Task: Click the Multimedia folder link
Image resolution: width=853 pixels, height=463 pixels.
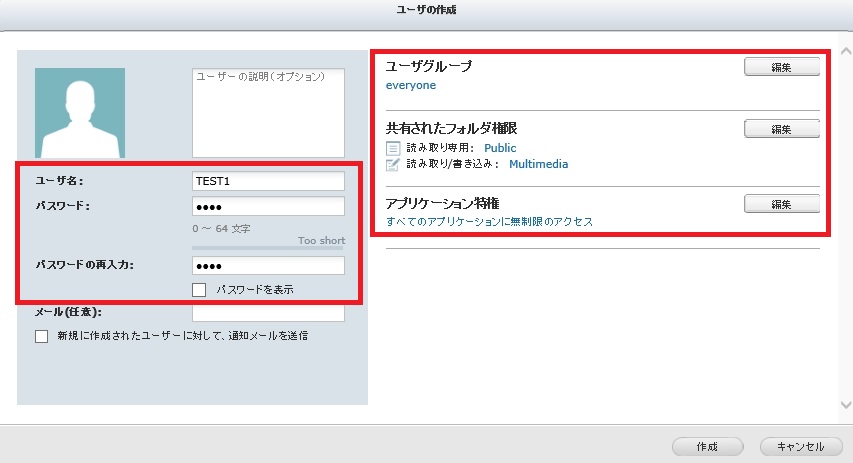Action: pos(539,164)
